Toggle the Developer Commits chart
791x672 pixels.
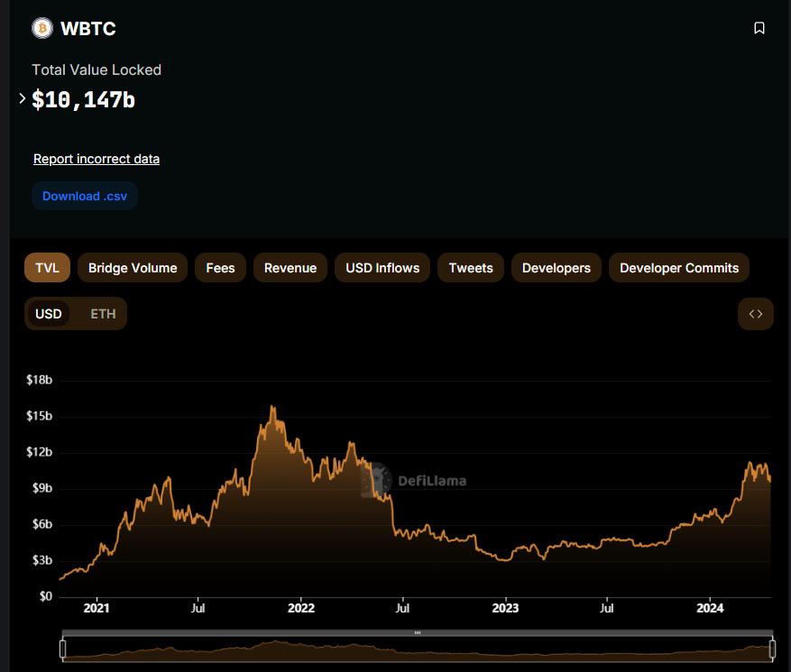(679, 267)
